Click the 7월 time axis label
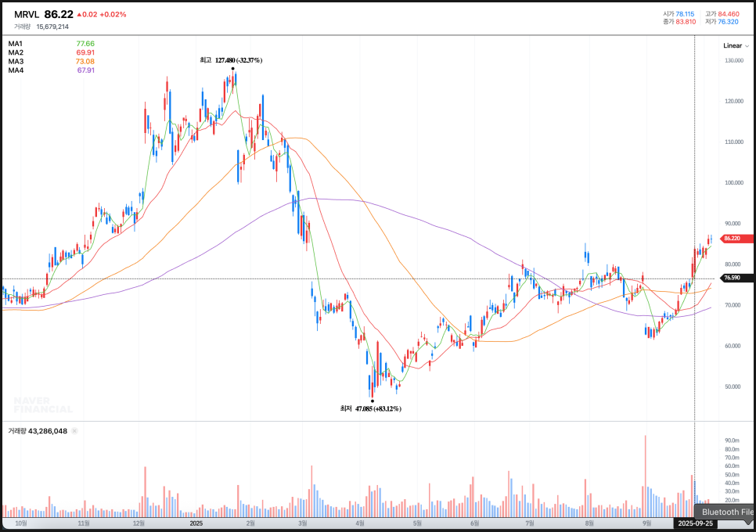The height and width of the screenshot is (532, 756). [530, 523]
